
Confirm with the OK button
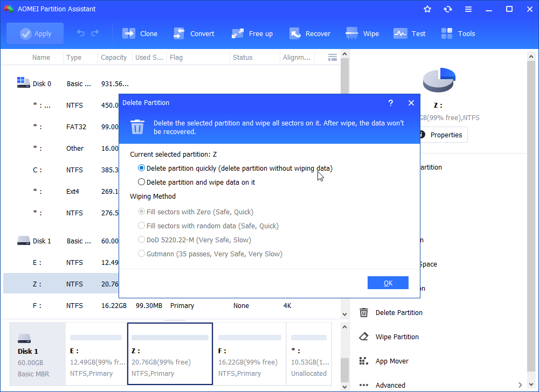[388, 283]
